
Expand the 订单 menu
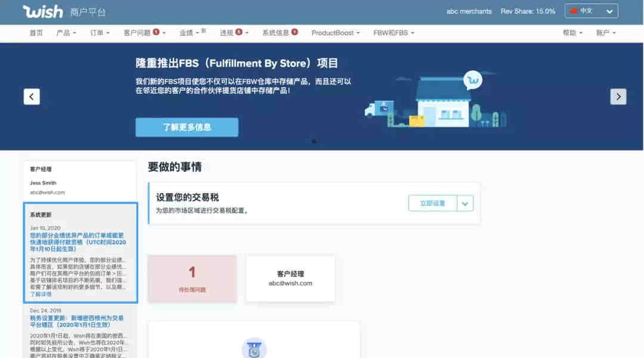(x=100, y=33)
